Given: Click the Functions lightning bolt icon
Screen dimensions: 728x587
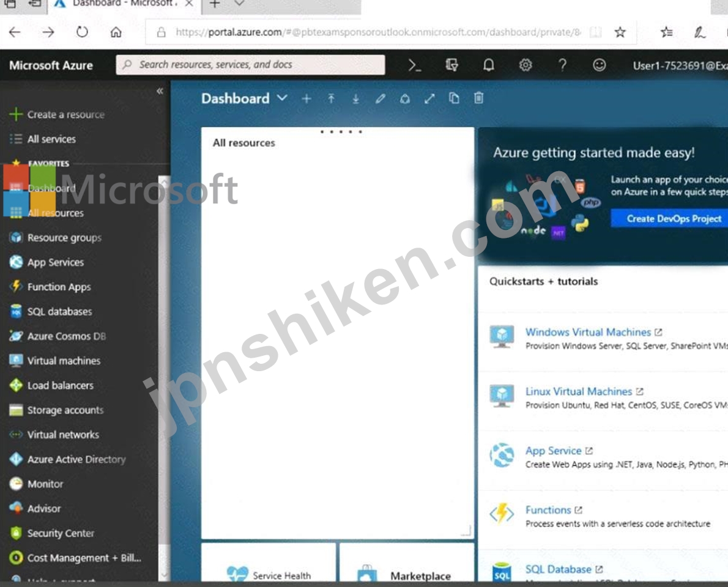Looking at the screenshot, I should click(502, 514).
